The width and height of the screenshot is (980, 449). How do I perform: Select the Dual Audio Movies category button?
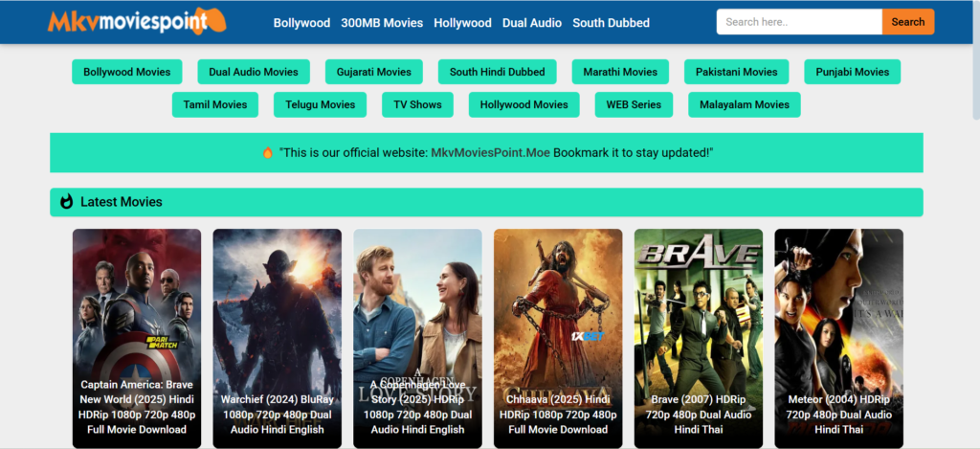click(x=254, y=72)
